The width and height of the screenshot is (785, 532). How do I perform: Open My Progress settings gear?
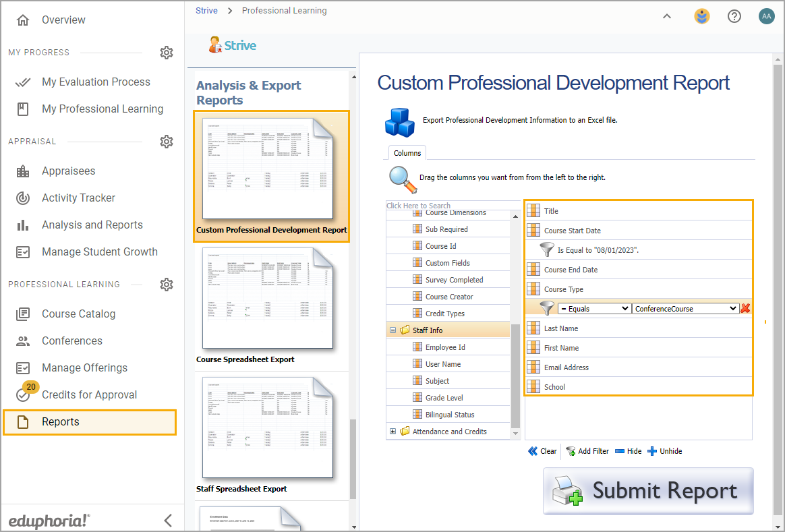tap(166, 53)
